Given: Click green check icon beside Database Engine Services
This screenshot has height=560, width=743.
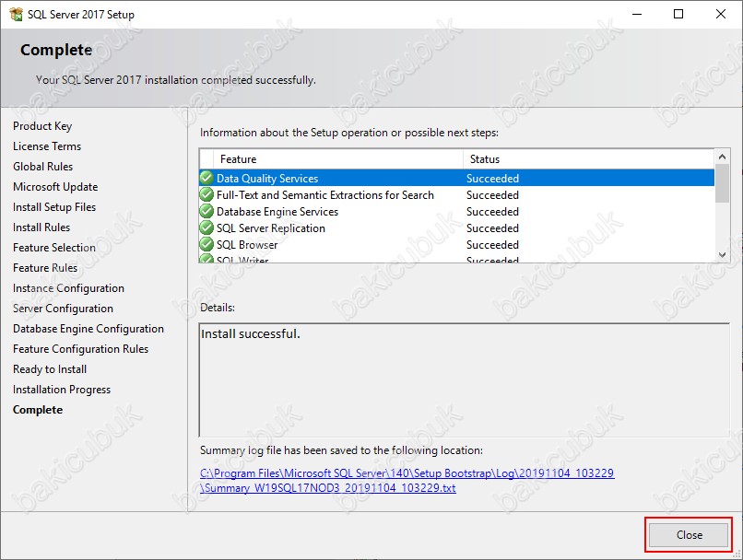Looking at the screenshot, I should (x=206, y=211).
